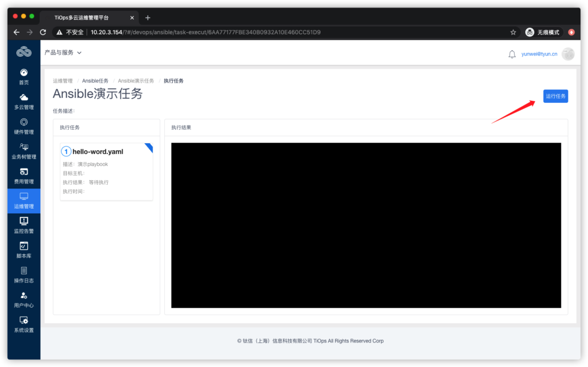Navigate to 业务树管理 via sidebar icon
588x367 pixels.
pos(23,151)
